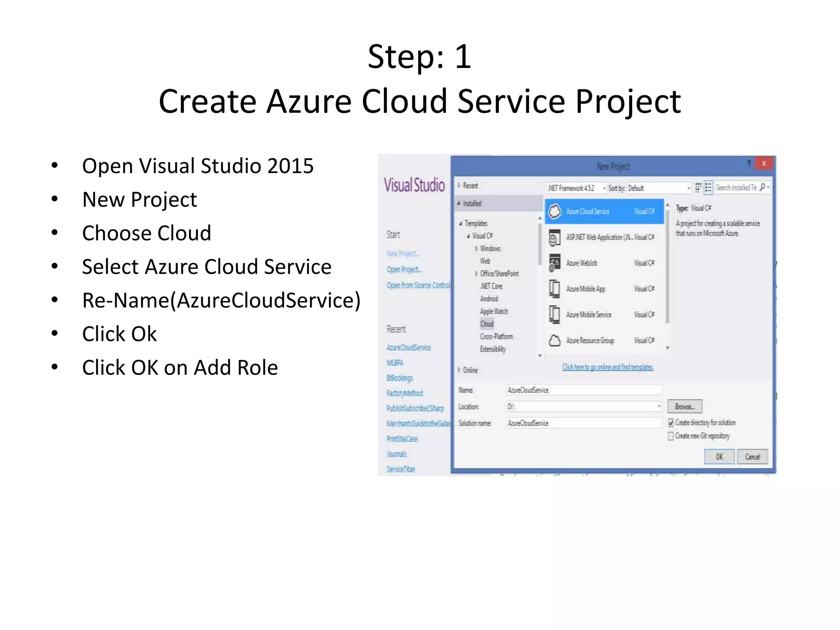840x630 pixels.
Task: Select the Azure WebJob template icon
Action: [555, 263]
